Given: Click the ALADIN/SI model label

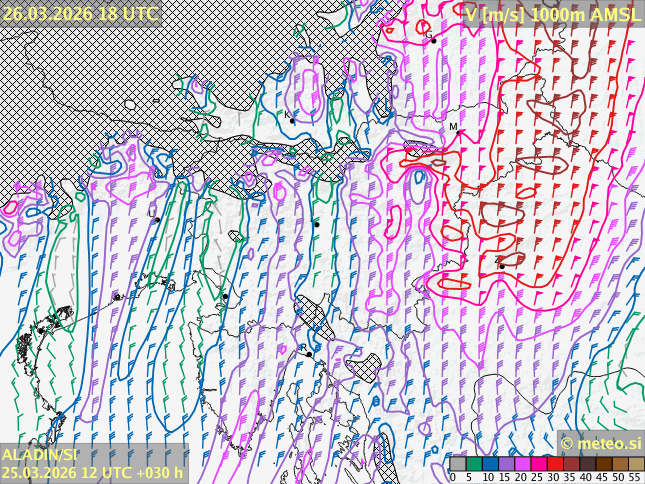Looking at the screenshot, I should click(x=40, y=455).
